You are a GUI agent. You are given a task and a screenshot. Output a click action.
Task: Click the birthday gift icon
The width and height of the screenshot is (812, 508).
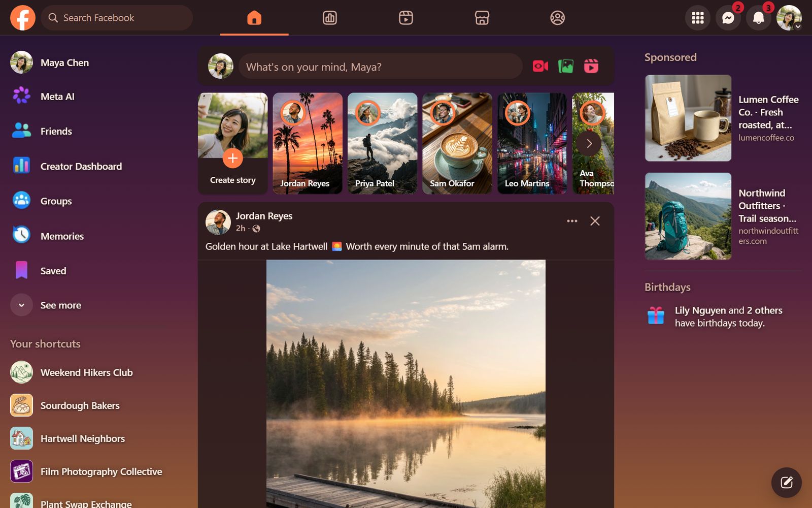pyautogui.click(x=656, y=315)
